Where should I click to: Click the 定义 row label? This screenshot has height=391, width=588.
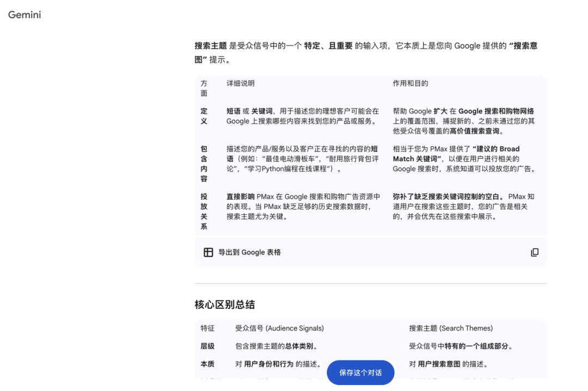click(204, 116)
